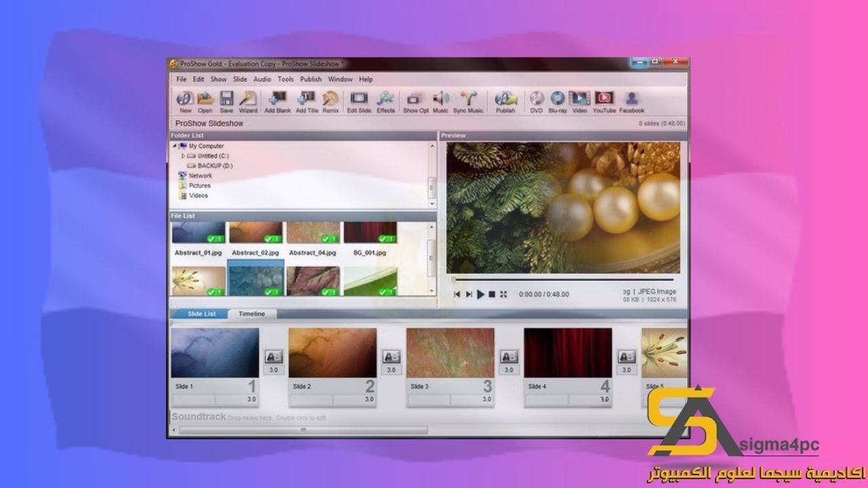This screenshot has width=868, height=488.
Task: Open the Window menu
Action: (x=340, y=79)
